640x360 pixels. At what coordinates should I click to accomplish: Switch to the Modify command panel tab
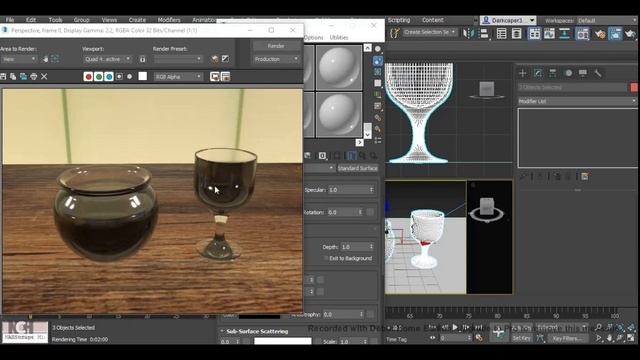tap(538, 73)
